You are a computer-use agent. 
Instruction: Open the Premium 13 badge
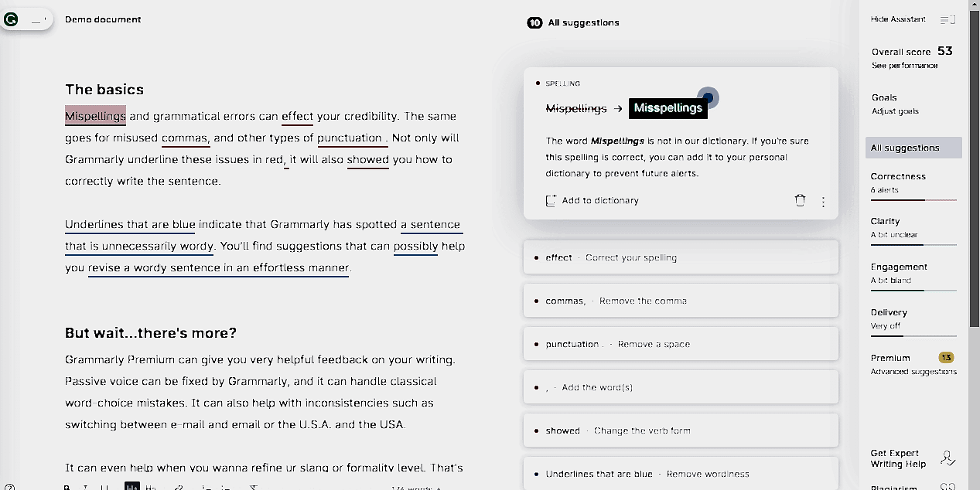[946, 358]
